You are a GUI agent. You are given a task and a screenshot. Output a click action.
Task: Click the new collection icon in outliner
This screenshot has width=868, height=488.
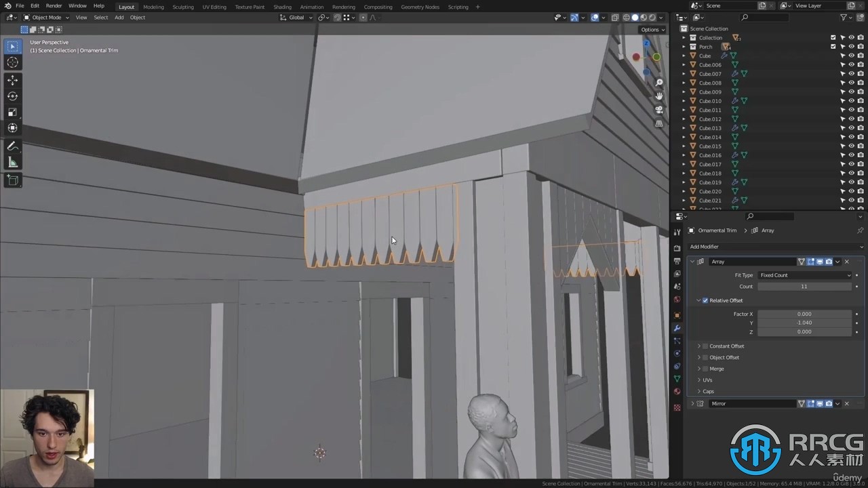pyautogui.click(x=859, y=17)
